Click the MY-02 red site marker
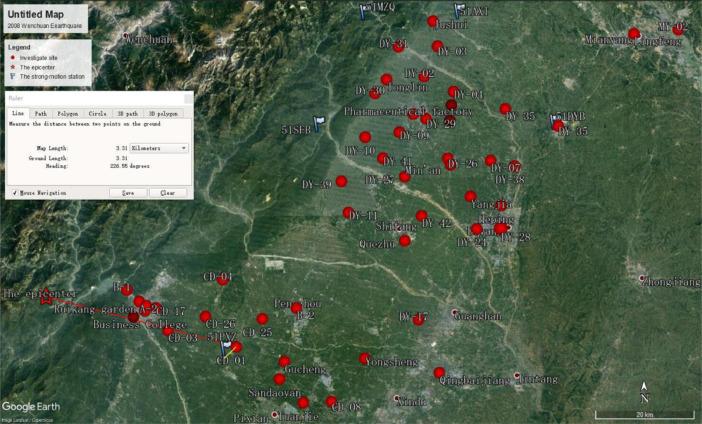This screenshot has width=702, height=424. (678, 30)
